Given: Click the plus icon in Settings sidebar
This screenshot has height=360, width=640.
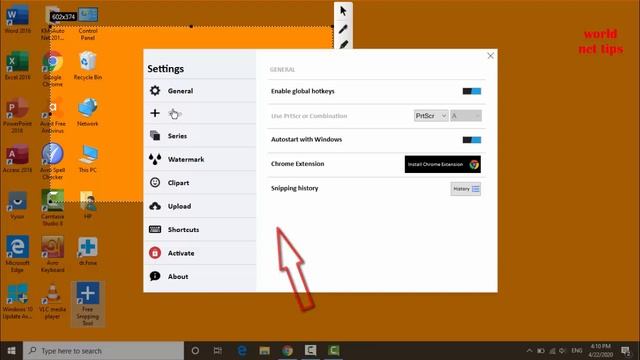Looking at the screenshot, I should 155,113.
